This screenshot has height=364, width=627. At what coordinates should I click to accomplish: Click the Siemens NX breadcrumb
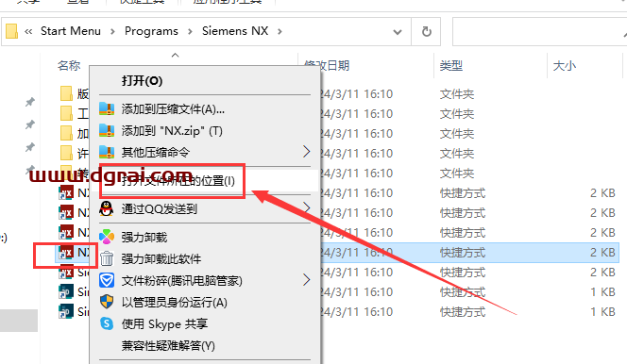[x=235, y=31]
